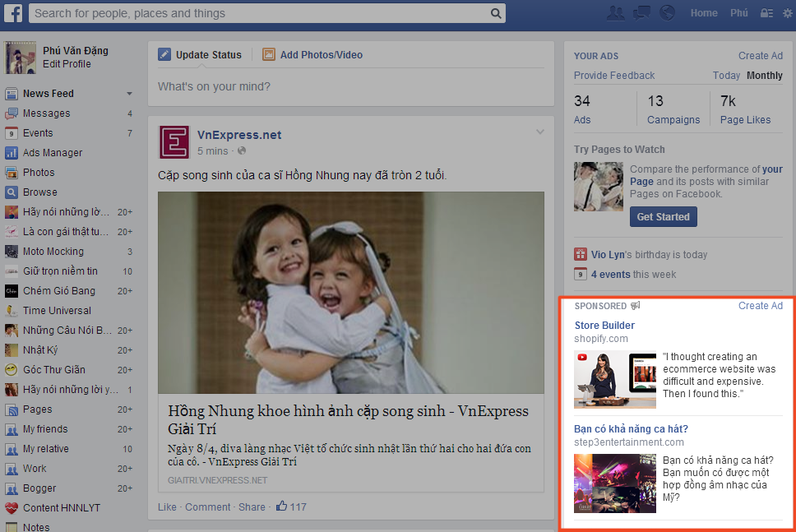Expand the News Feed dropdown arrow
Screen dimensions: 796x532
[x=130, y=93]
